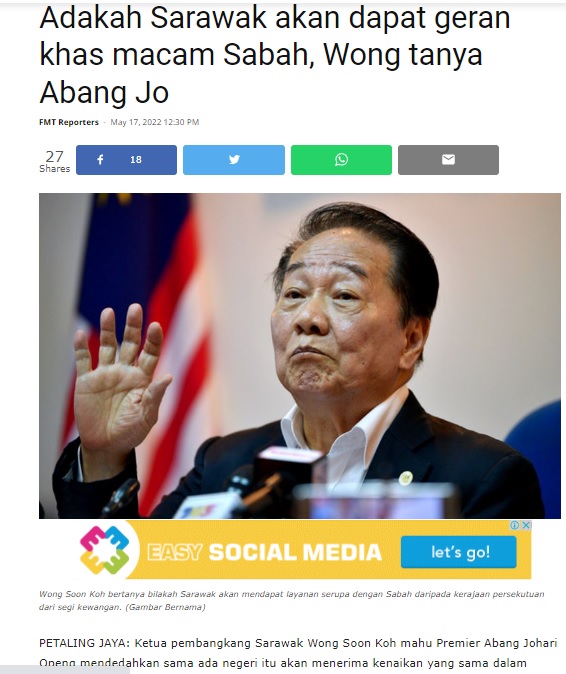Click the 'let's go!' ad button
Image resolution: width=566 pixels, height=674 pixels.
tap(459, 552)
